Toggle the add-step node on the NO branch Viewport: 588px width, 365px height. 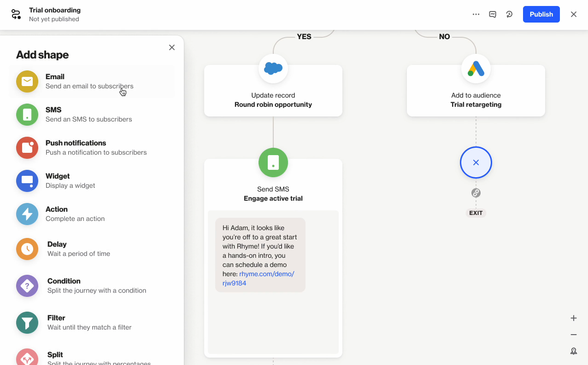click(476, 162)
